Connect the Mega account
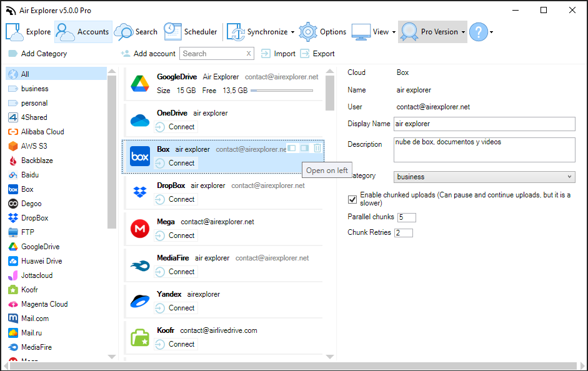 pos(176,235)
